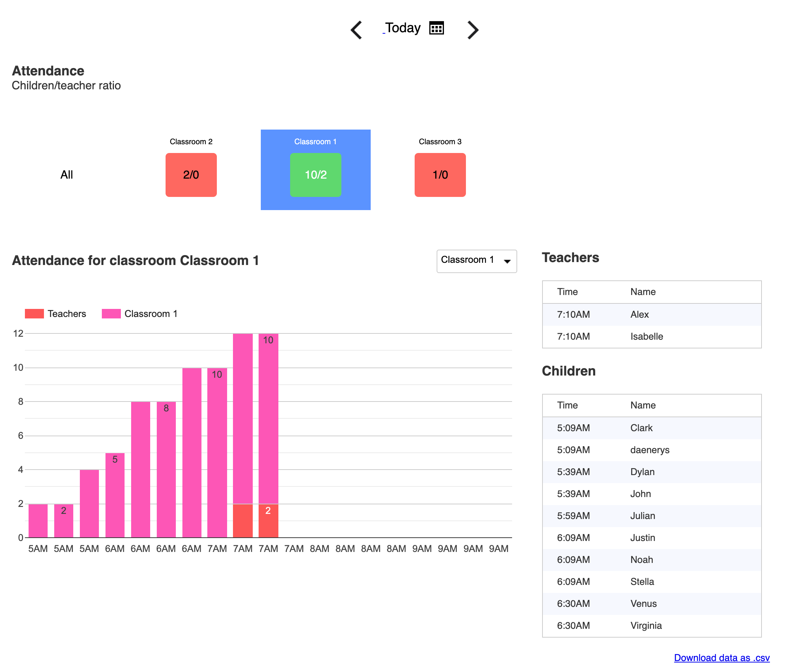Click the dropdown arrow beside Classroom 1
Screen dimensions: 789x672
coord(507,261)
